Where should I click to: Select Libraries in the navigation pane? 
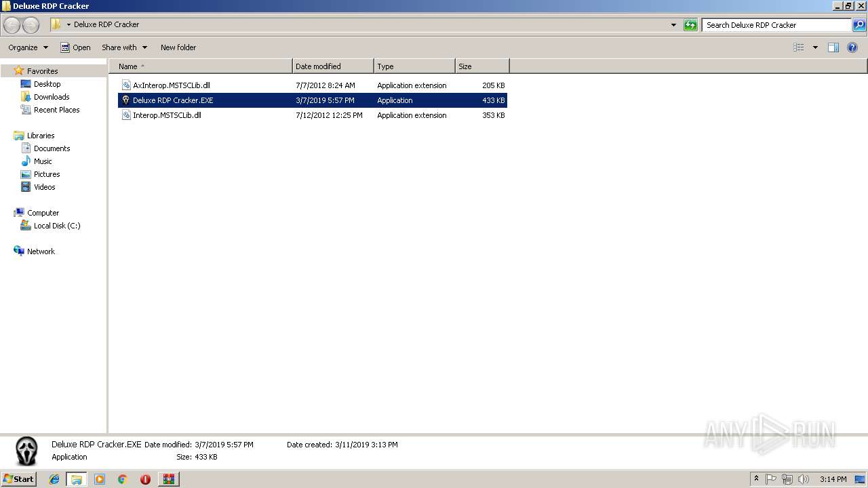click(x=41, y=136)
